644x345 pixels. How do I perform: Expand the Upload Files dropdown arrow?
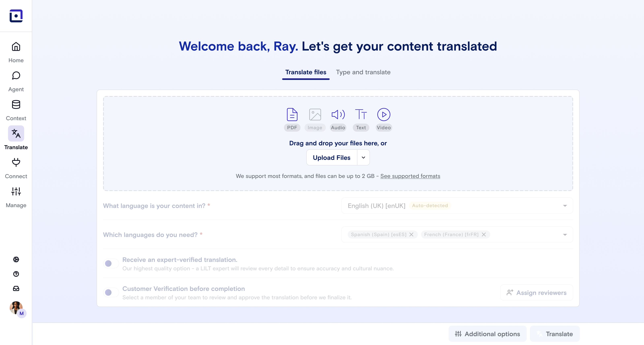[x=363, y=157]
